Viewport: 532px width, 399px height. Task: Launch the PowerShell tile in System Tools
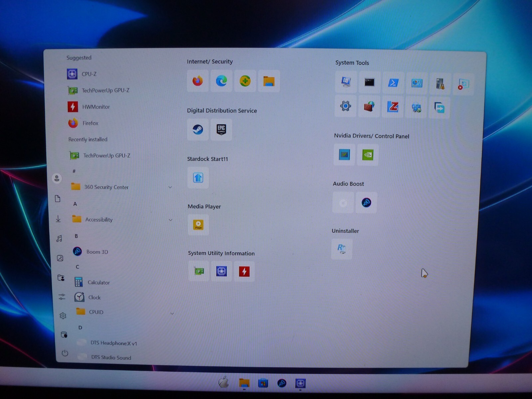point(393,82)
